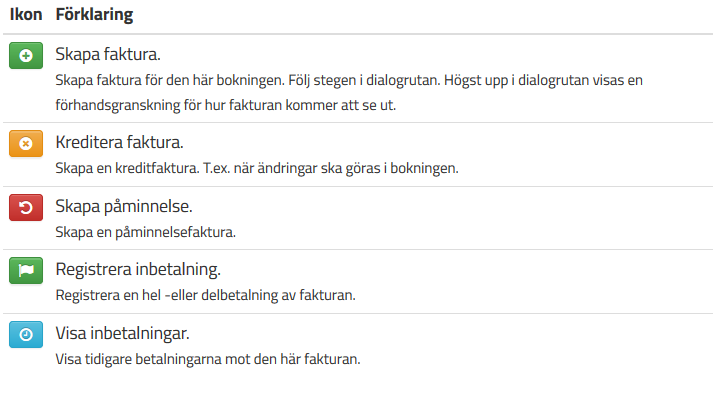Select the 'Kreditera faktura.' heading text
This screenshot has height=395, width=719.
click(x=119, y=143)
